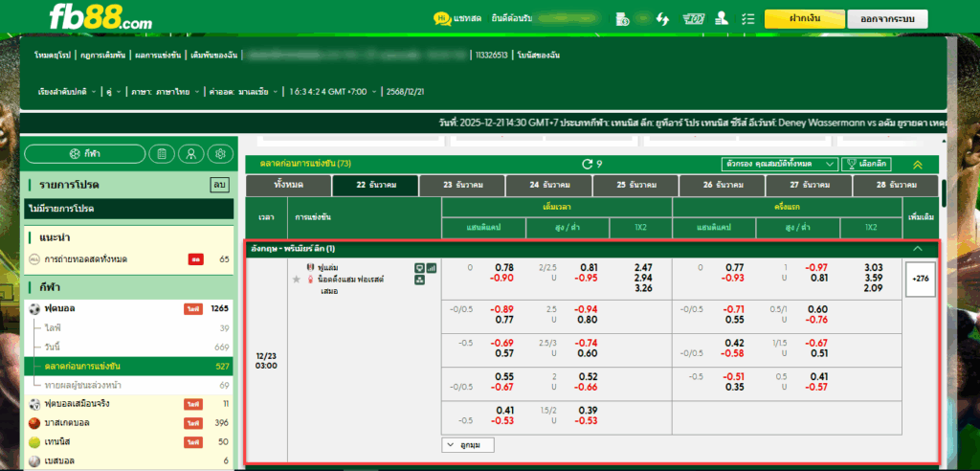Collapse the อังกฤษ - พรีเมียร์ ลีก league section
The height and width of the screenshot is (471, 980).
tap(918, 249)
